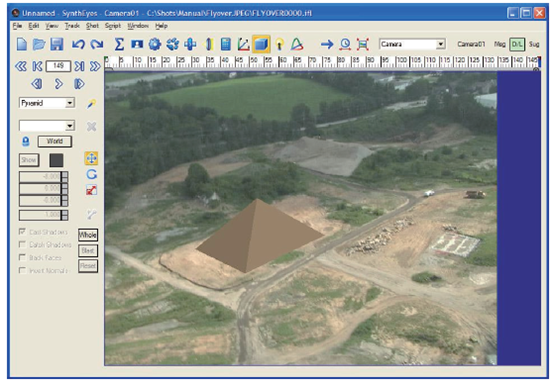Jump to the first frame with rewind double-arrow
The height and width of the screenshot is (383, 554).
coord(21,66)
